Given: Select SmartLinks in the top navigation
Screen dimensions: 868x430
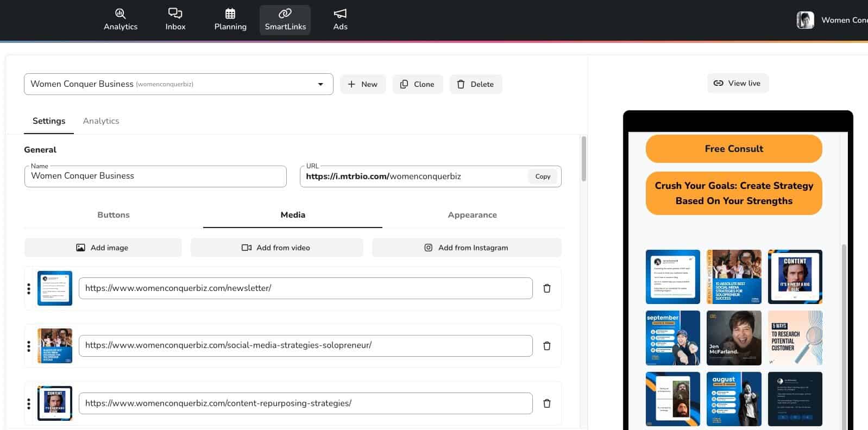Looking at the screenshot, I should pos(285,20).
